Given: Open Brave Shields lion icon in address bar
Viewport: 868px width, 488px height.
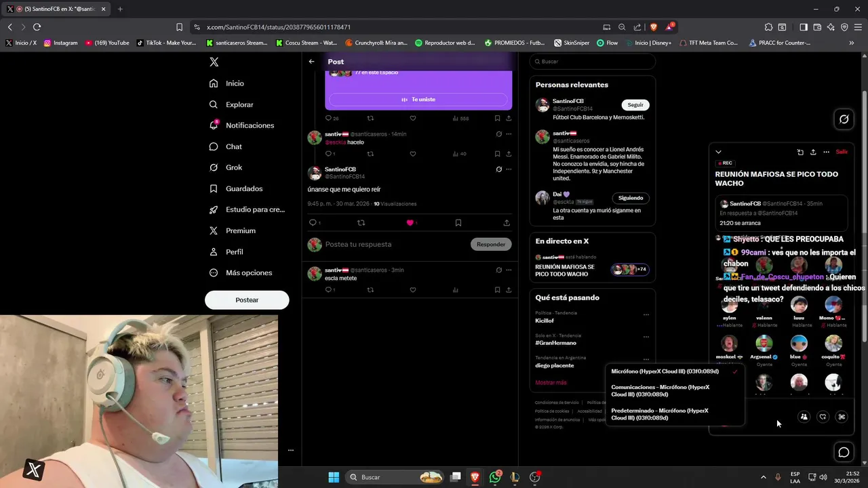Looking at the screenshot, I should 653,27.
